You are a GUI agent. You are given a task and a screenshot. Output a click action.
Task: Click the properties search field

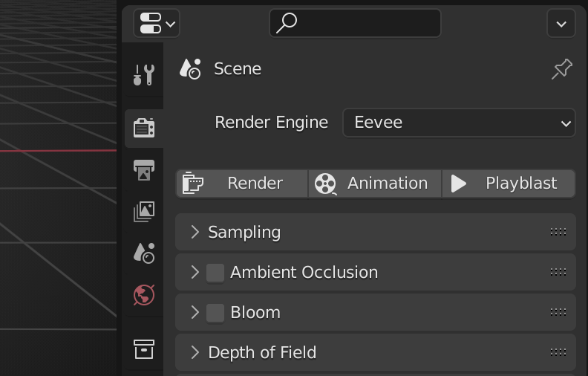tap(355, 23)
